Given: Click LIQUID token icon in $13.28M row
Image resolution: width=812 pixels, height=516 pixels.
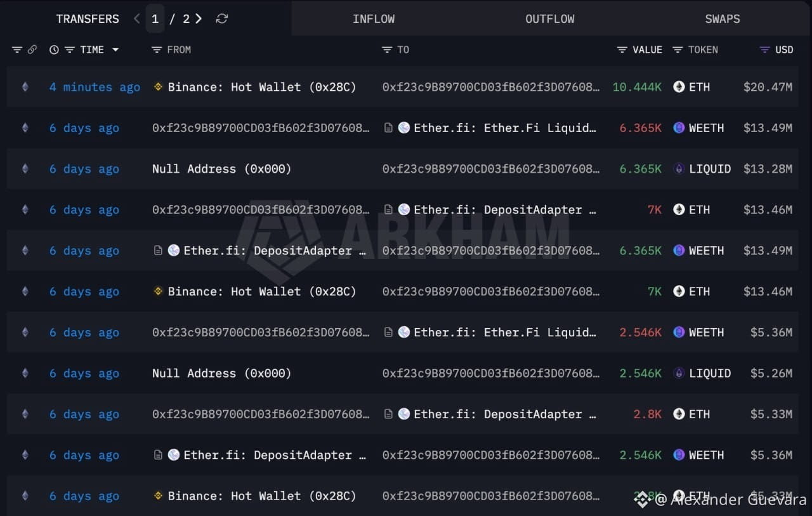Looking at the screenshot, I should [x=679, y=169].
